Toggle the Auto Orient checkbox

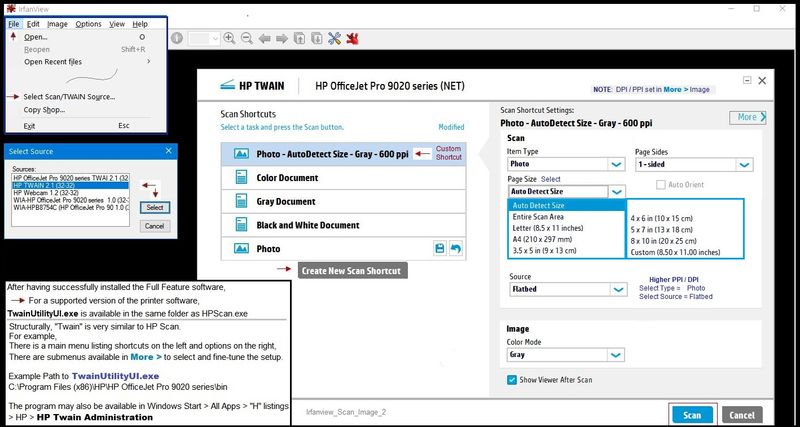point(661,185)
